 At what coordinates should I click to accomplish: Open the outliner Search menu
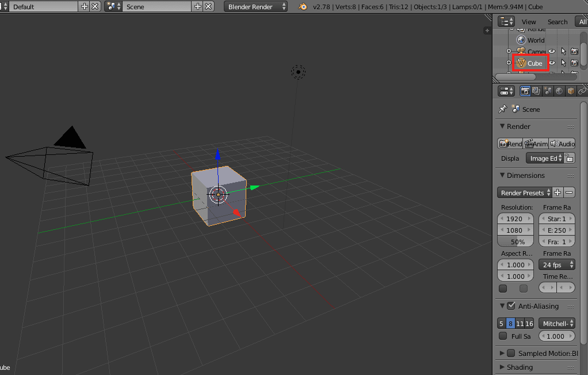[x=557, y=22]
